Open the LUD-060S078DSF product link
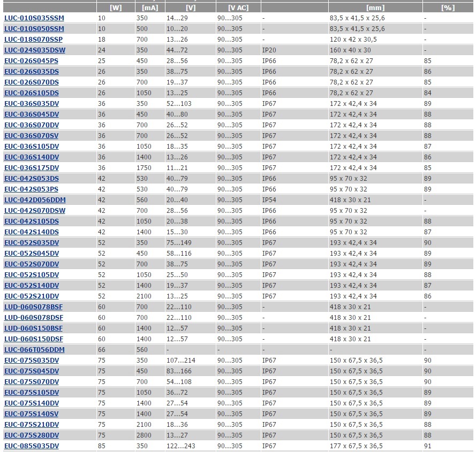Image resolution: width=476 pixels, height=452 pixels. pyautogui.click(x=34, y=317)
